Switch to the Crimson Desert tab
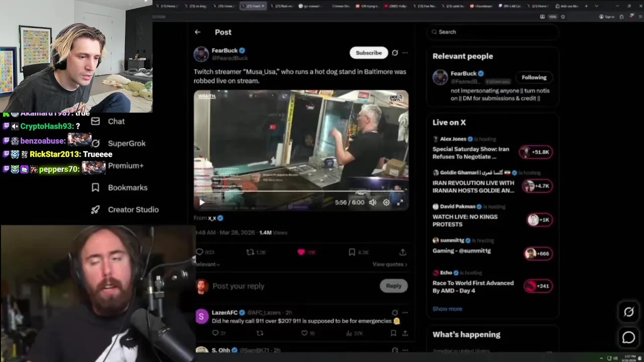Screen dimensions: 644x362 click(x=341, y=6)
